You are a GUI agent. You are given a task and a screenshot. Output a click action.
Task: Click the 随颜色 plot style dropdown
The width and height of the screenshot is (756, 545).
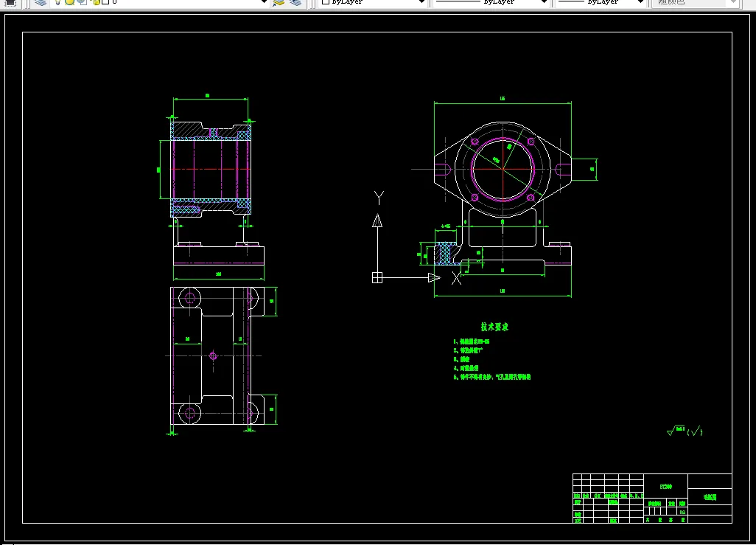(x=694, y=2)
